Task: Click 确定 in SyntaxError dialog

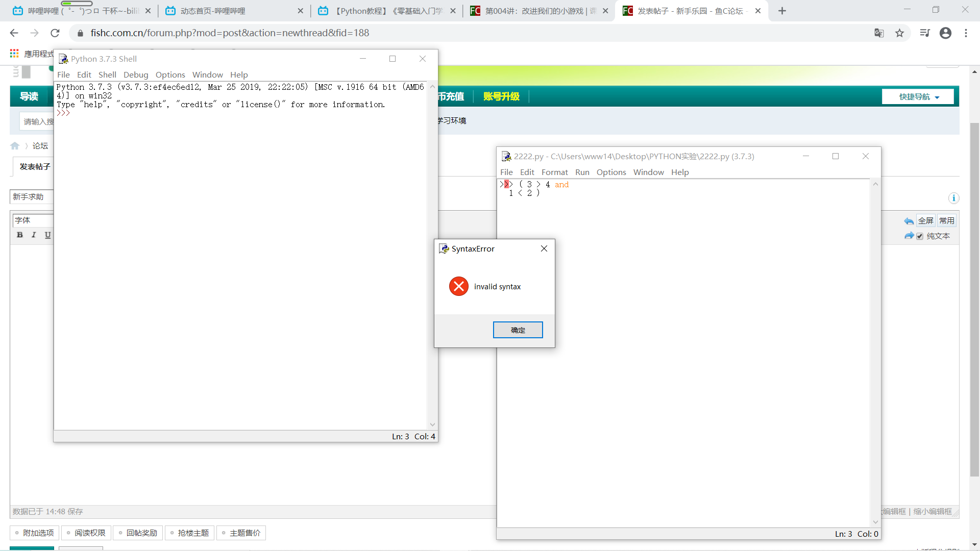Action: point(518,330)
